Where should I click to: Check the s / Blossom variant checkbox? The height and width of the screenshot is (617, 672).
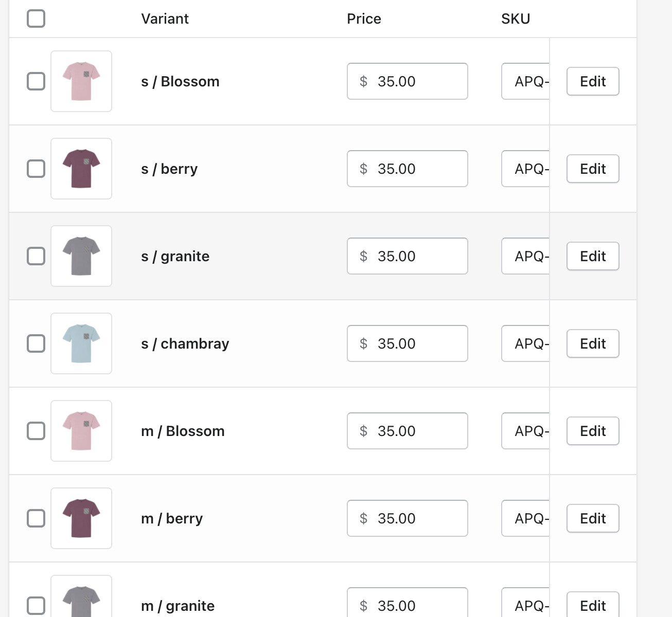point(36,81)
